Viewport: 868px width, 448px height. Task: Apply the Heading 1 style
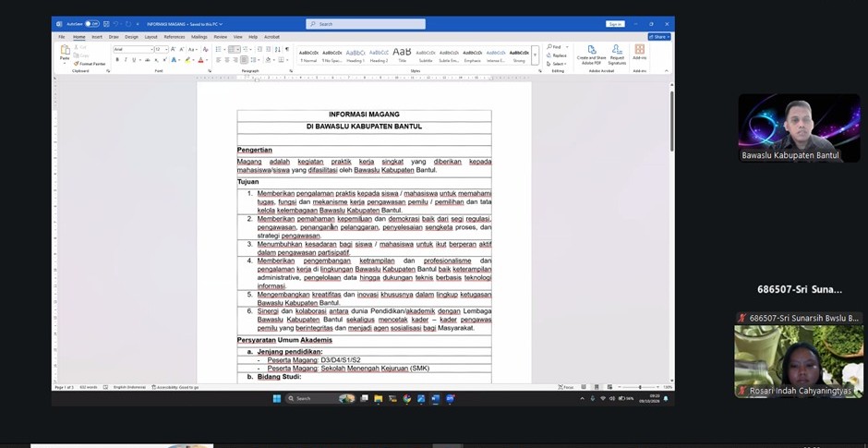355,54
